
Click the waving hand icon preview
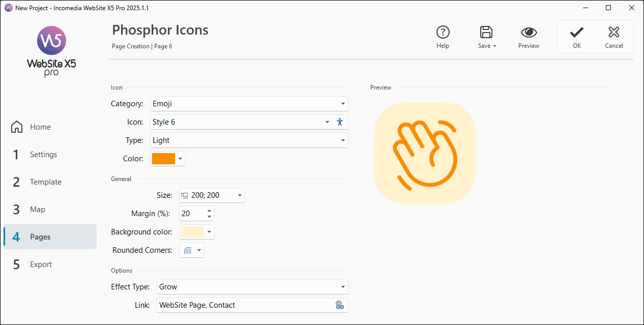point(425,153)
